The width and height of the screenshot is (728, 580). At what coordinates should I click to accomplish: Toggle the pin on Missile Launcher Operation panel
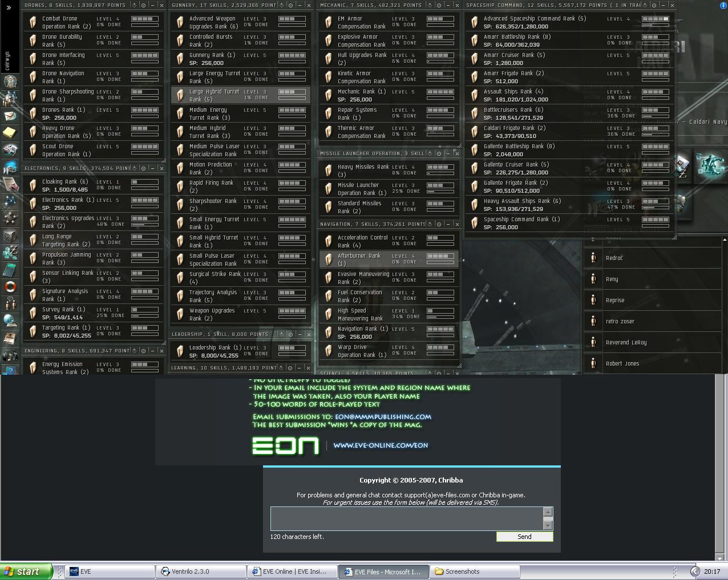coord(430,153)
